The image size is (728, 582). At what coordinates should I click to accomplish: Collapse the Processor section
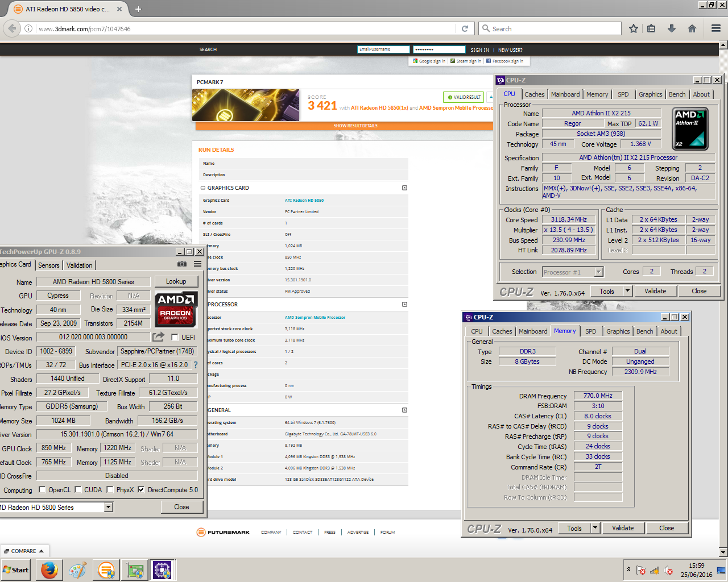[404, 304]
